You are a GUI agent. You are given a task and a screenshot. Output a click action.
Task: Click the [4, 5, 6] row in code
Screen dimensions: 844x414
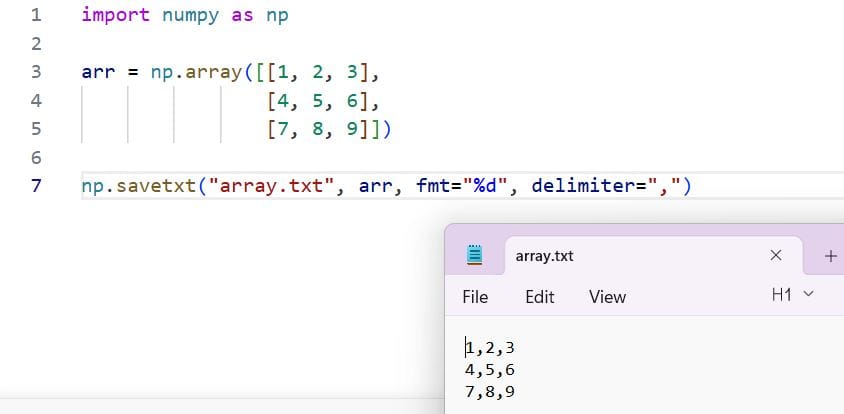pyautogui.click(x=323, y=101)
